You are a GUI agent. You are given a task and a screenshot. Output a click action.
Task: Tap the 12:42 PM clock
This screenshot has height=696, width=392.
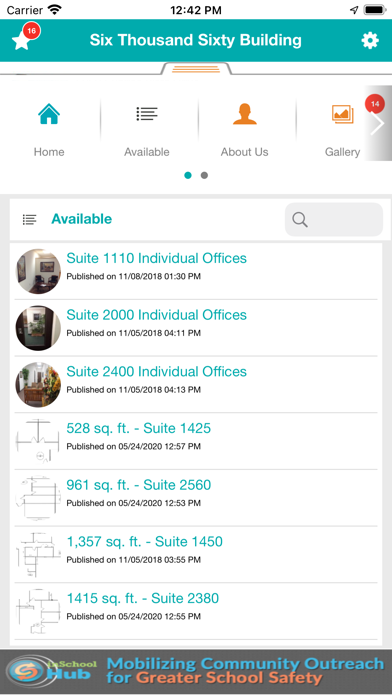point(196,10)
